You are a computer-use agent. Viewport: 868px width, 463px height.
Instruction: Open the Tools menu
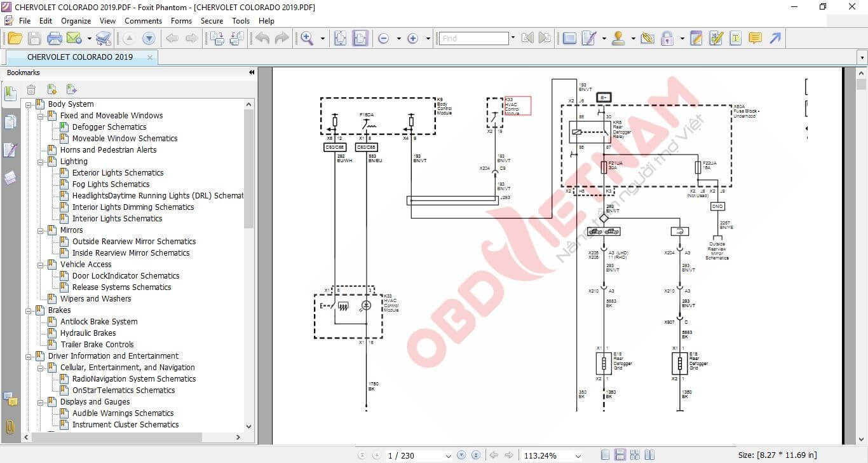tap(241, 21)
